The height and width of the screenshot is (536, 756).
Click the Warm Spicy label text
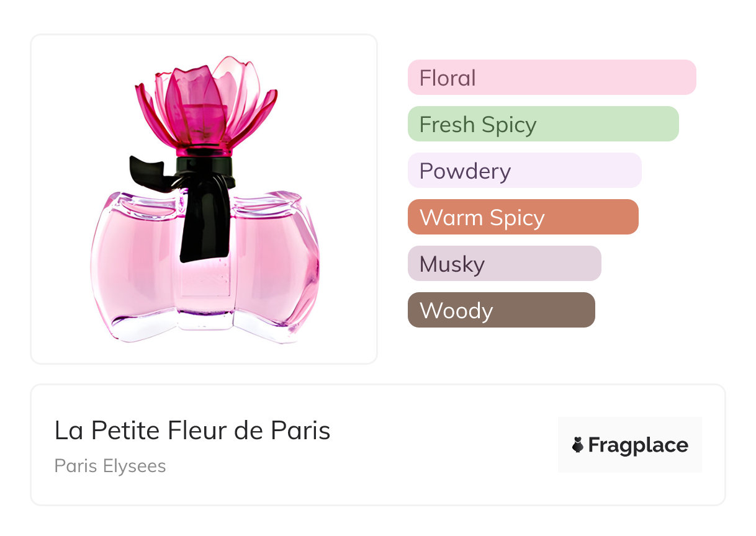tap(482, 218)
